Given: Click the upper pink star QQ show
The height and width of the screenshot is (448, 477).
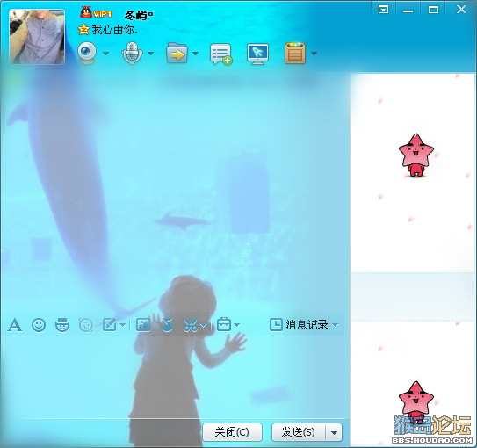Looking at the screenshot, I should point(416,155).
